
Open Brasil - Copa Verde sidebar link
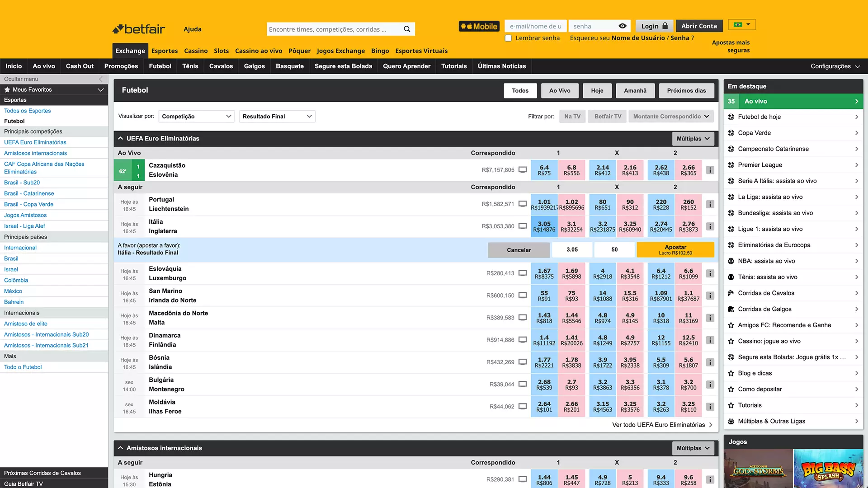point(29,205)
